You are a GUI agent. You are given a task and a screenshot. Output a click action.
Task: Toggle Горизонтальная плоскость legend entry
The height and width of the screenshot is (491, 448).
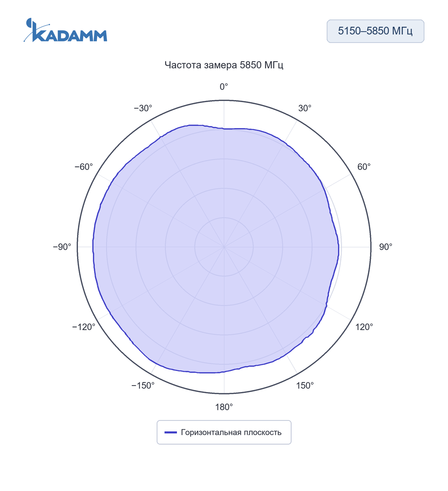click(x=224, y=432)
